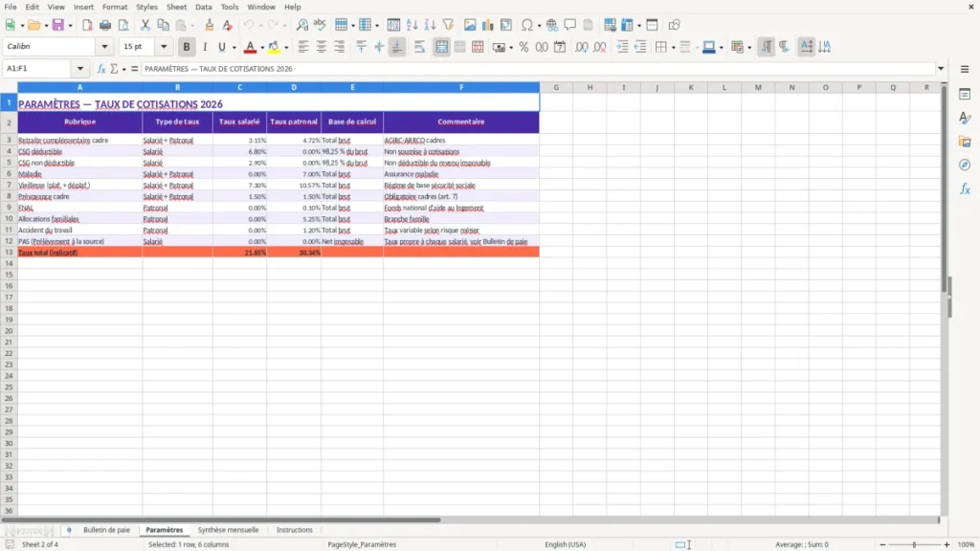Toggle Left-to-Right text direction

(766, 47)
